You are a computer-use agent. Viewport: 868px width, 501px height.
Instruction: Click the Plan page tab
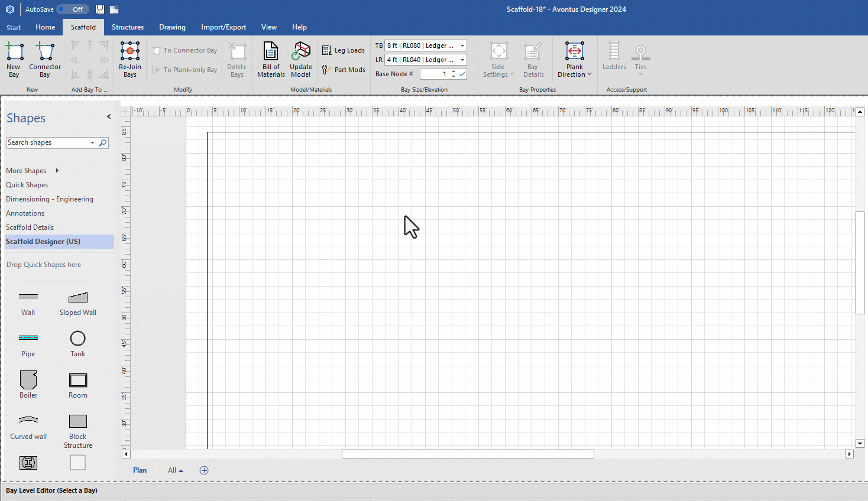pyautogui.click(x=140, y=470)
